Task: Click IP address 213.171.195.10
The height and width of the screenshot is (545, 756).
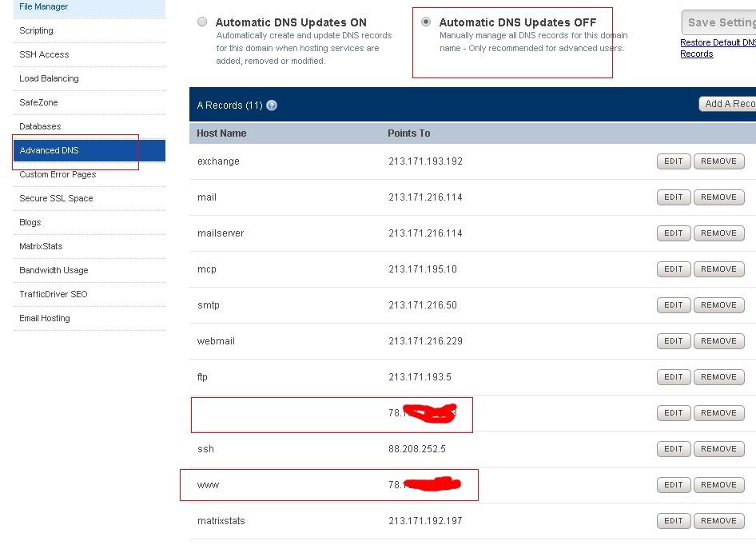Action: [x=423, y=269]
